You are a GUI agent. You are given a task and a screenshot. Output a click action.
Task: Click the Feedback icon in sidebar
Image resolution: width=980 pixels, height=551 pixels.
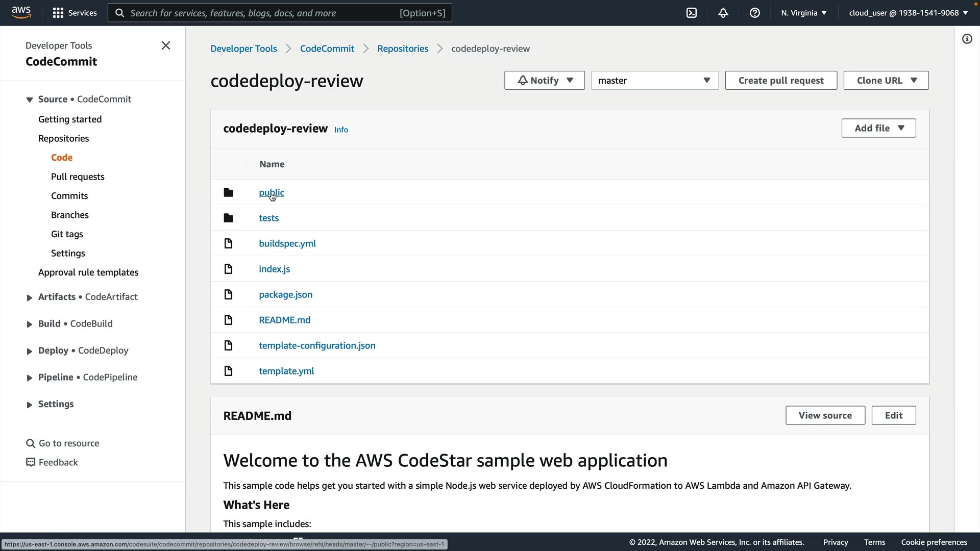click(31, 462)
